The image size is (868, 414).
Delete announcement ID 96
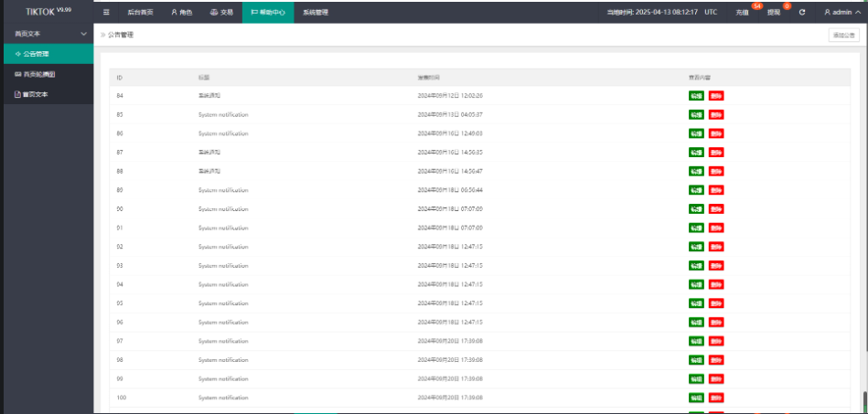click(716, 322)
